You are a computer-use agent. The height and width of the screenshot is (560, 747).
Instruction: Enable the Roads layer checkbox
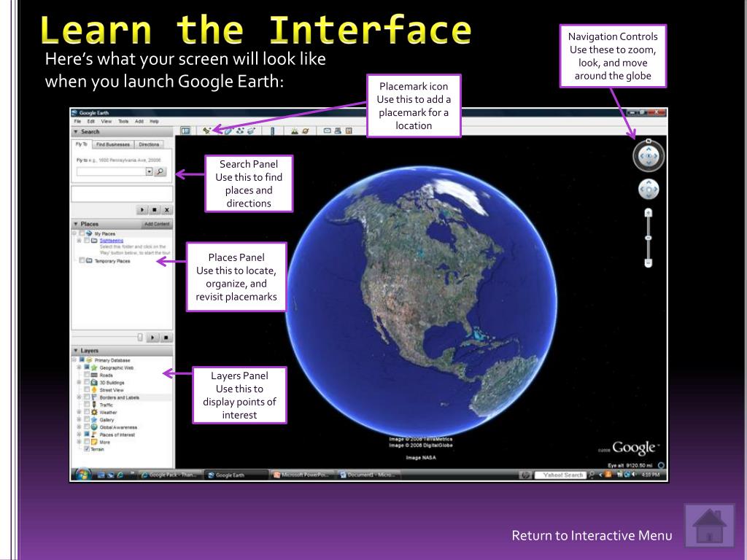tap(87, 375)
